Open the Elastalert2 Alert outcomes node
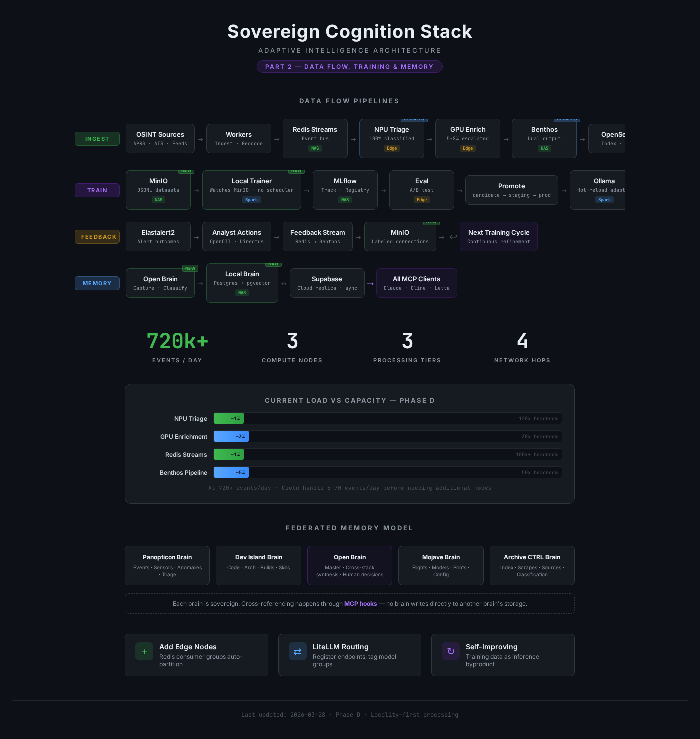 pyautogui.click(x=158, y=237)
